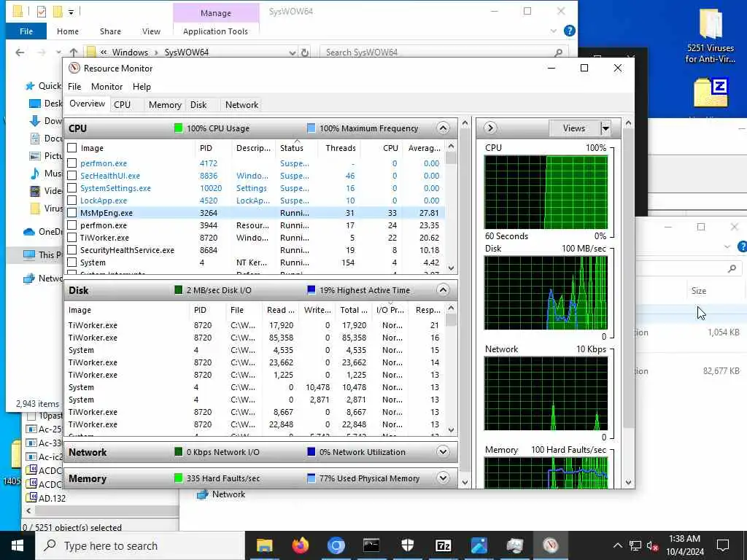Sort Disk list by Read column
Screen dimensions: 747x560
pyautogui.click(x=281, y=310)
